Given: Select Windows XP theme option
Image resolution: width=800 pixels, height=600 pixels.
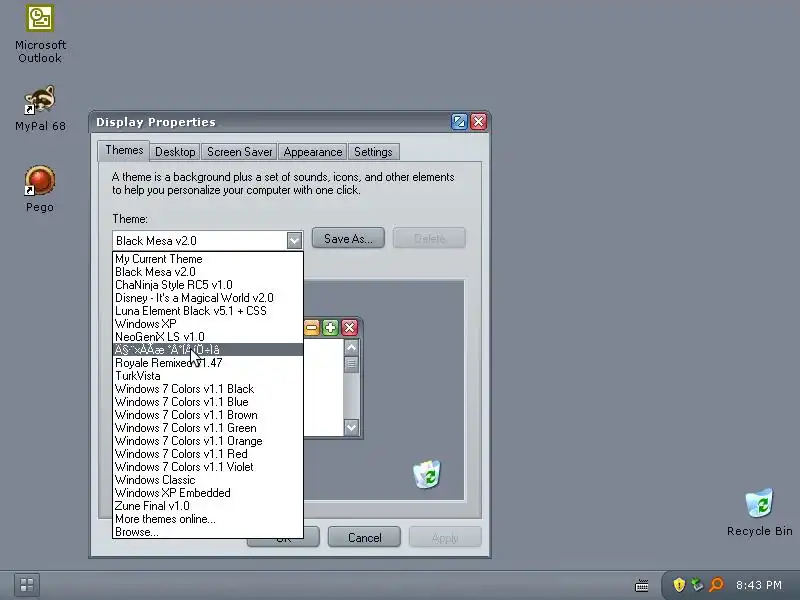Looking at the screenshot, I should [208, 324].
